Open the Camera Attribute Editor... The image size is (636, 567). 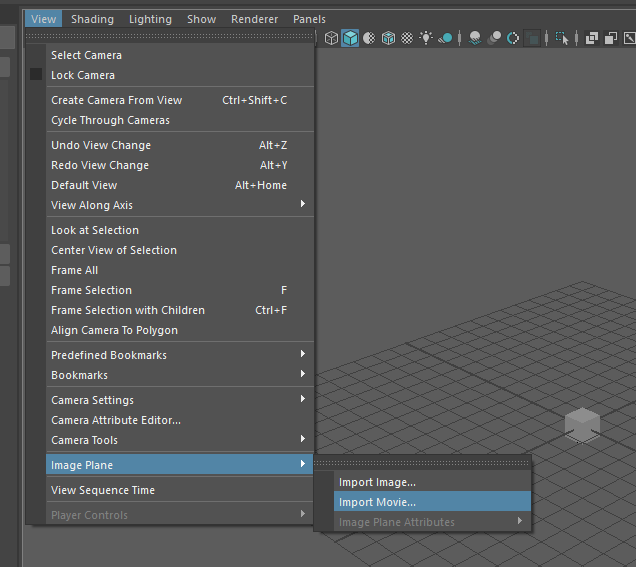(116, 420)
